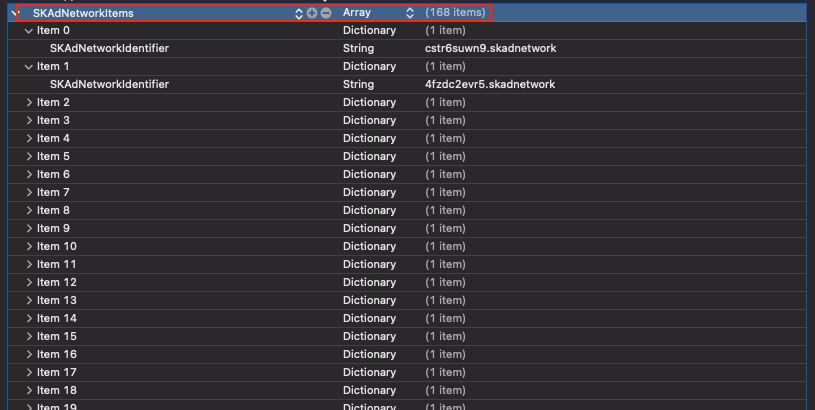Viewport: 815px width, 410px height.
Task: Collapse the SKAdNetworkItems array
Action: [13, 13]
